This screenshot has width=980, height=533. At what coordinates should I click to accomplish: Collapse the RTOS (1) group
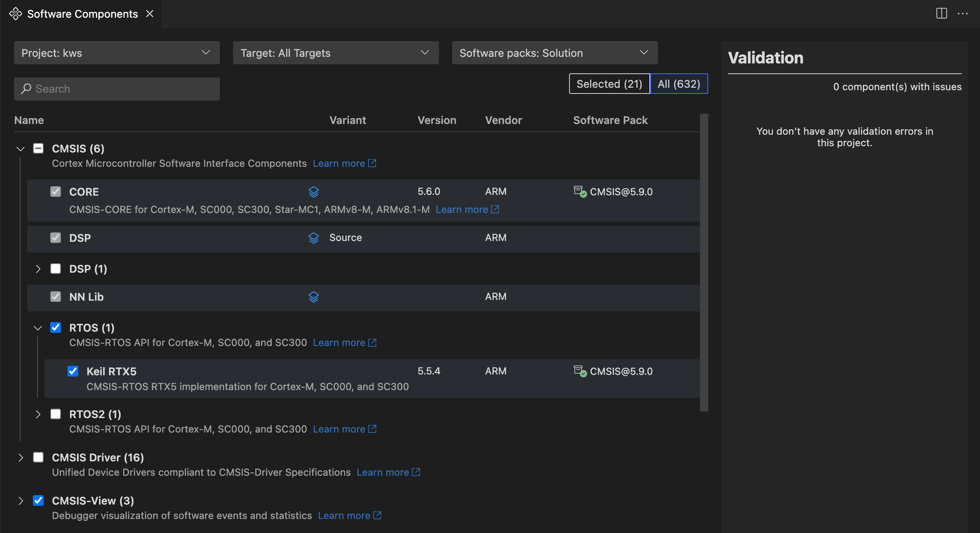[38, 328]
